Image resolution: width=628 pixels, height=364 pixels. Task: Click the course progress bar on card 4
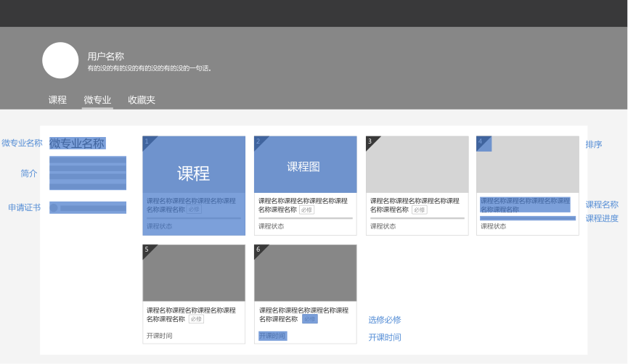click(528, 218)
